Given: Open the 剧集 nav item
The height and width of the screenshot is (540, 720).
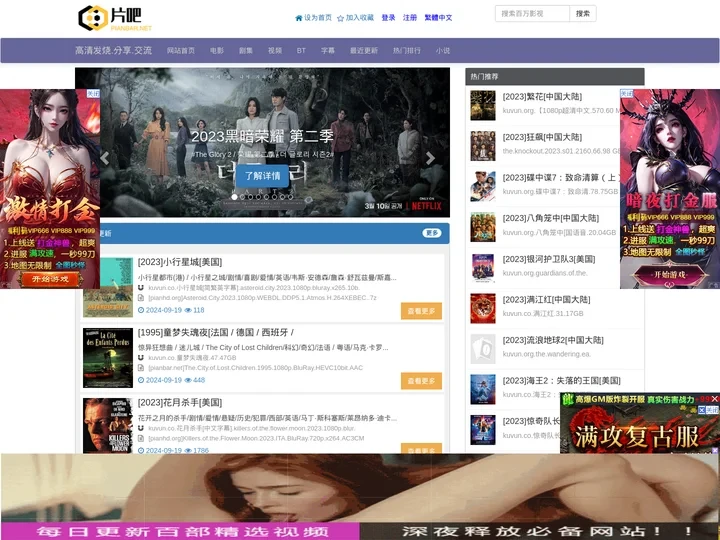Looking at the screenshot, I should [x=246, y=51].
